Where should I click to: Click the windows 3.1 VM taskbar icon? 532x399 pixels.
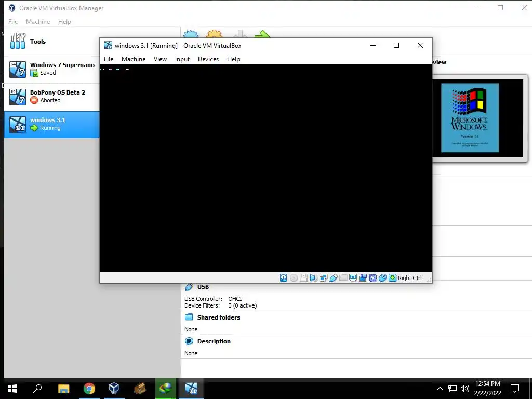click(191, 389)
